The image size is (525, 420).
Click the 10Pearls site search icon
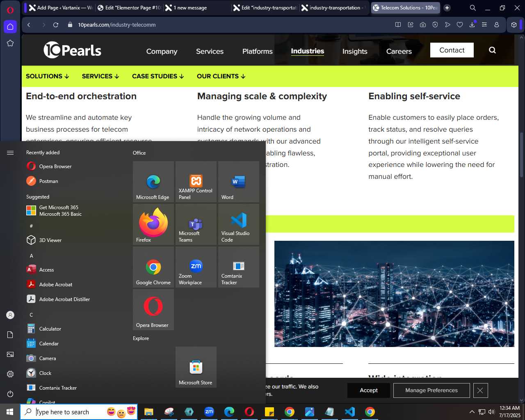[x=492, y=50]
